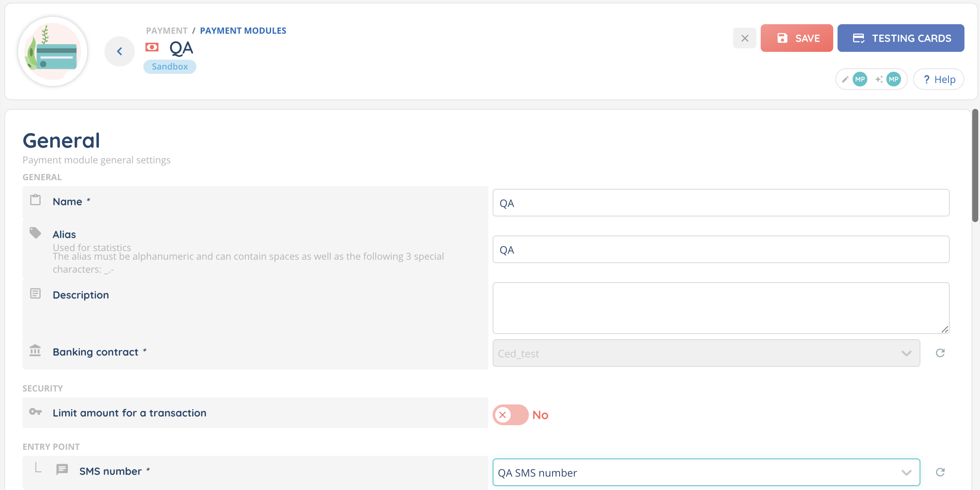This screenshot has width=980, height=490.
Task: Click the tag icon beside Alias
Action: [35, 233]
